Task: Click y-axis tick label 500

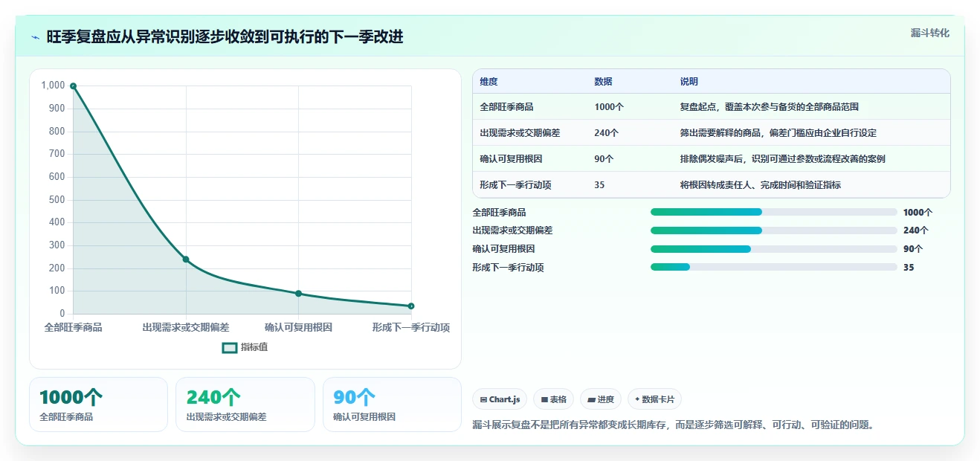Action: pos(57,199)
